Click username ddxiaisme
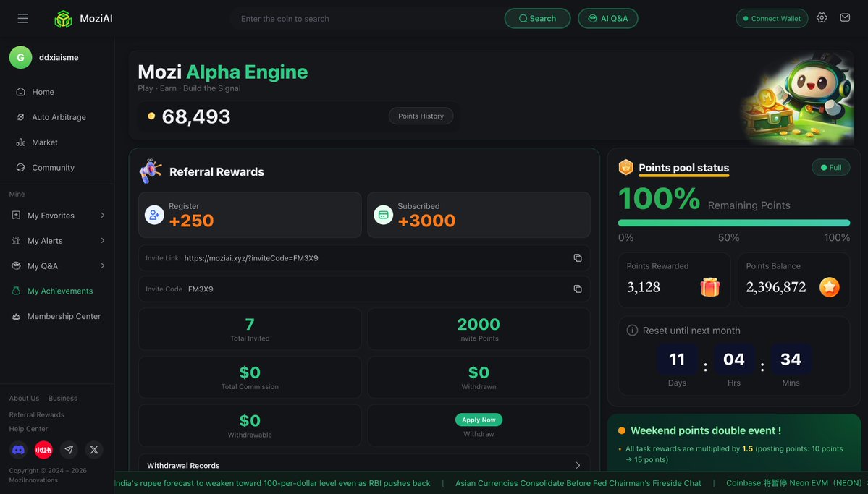Image resolution: width=868 pixels, height=494 pixels. click(59, 58)
